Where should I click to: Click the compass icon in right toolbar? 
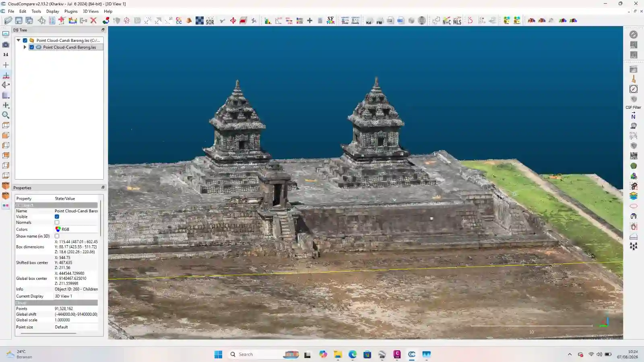634,89
